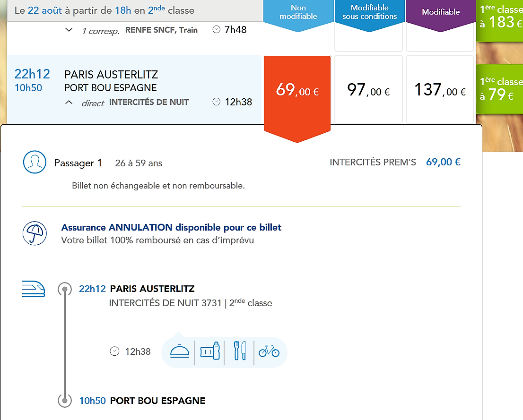Choose the 97,00 € fare
This screenshot has height=420, width=523.
368,90
